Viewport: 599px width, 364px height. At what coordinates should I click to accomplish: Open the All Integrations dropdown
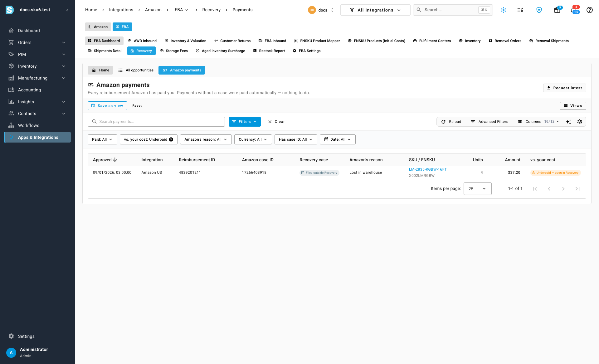(x=375, y=10)
